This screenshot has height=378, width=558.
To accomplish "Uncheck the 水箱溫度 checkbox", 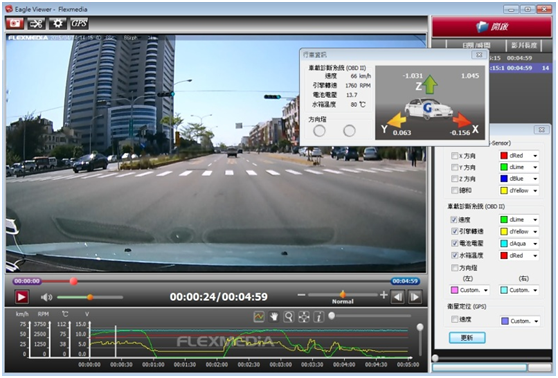I will tap(454, 255).
